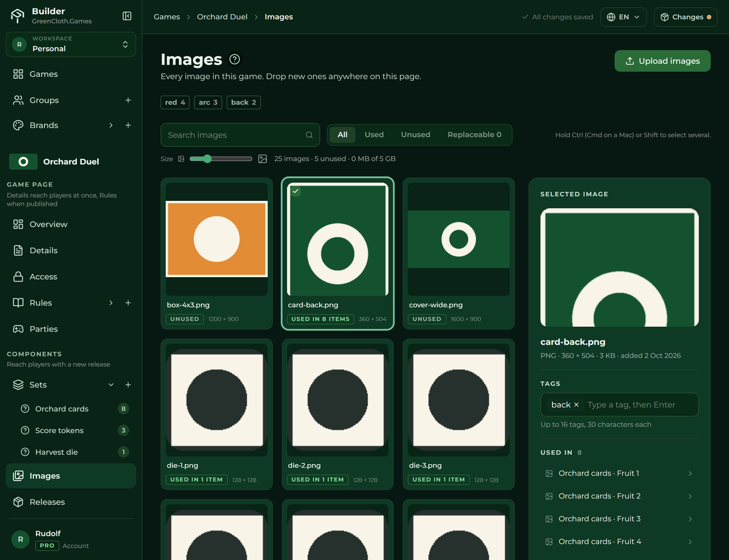Select the box-4x3.png thumbnail

click(216, 239)
